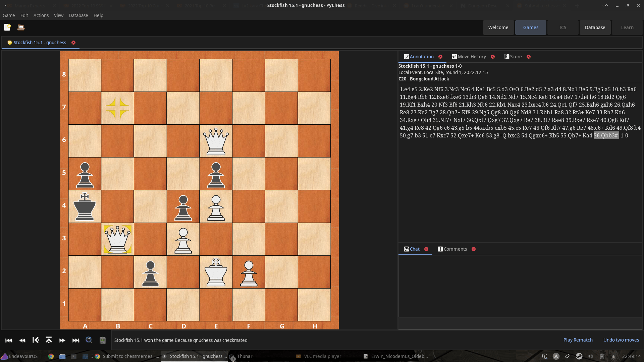Click the volume icon in system tray
Screen dimensions: 644x362
click(x=591, y=356)
